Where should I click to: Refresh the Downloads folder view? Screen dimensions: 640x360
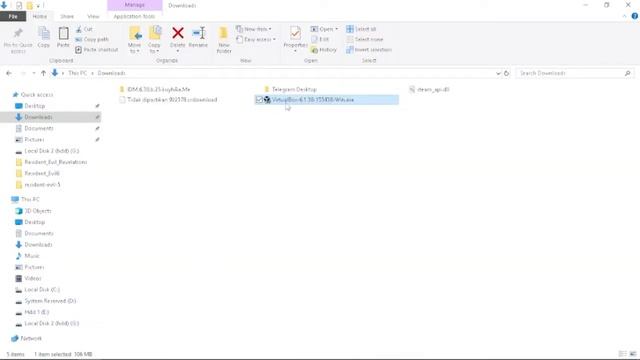coord(507,73)
